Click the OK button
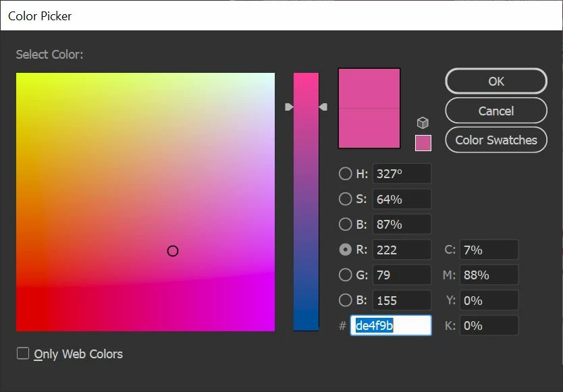This screenshot has height=392, width=563. pyautogui.click(x=496, y=82)
